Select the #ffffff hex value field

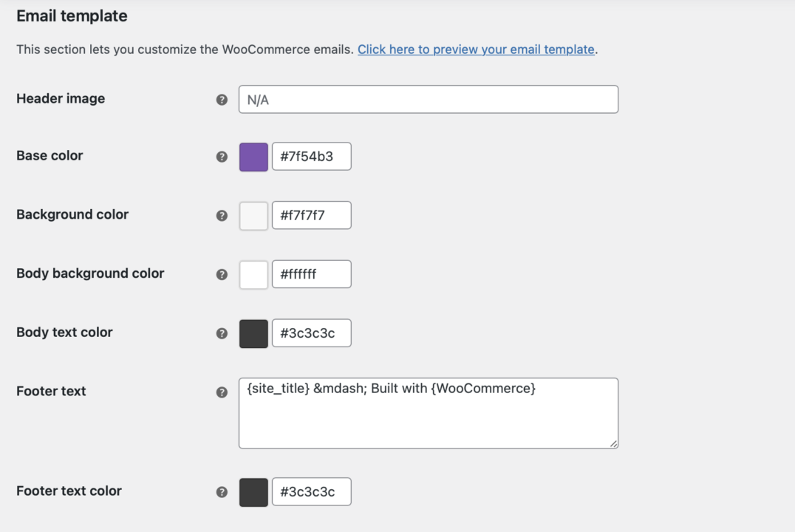point(311,274)
